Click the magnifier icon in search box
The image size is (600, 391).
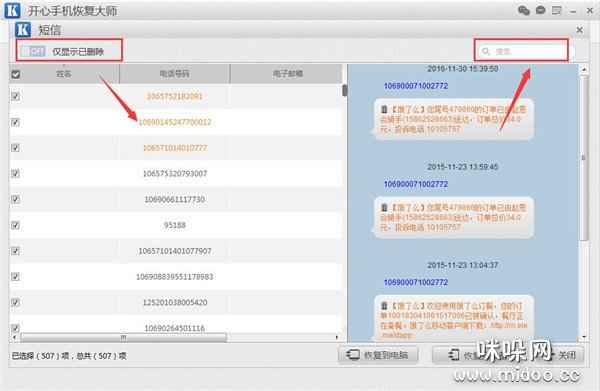point(486,51)
